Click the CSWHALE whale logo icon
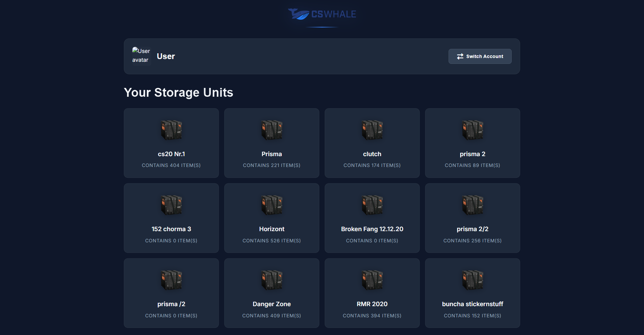The image size is (644, 335). [x=299, y=14]
